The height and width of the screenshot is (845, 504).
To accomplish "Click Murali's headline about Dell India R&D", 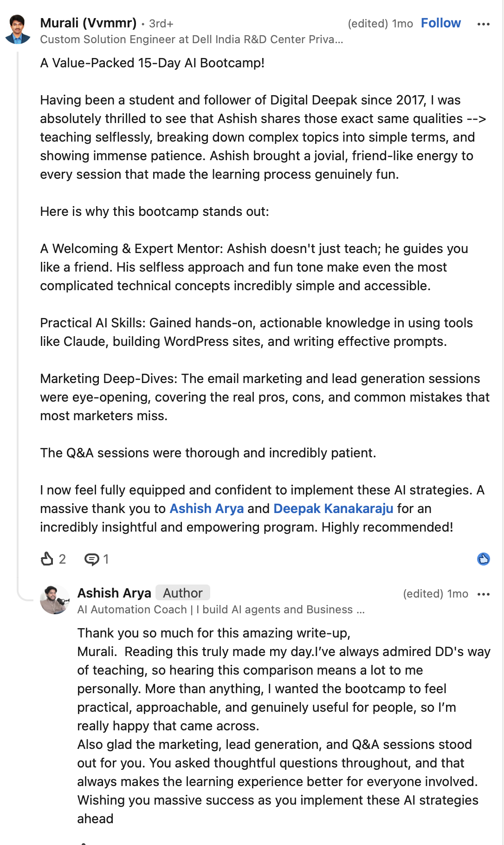I will [192, 39].
